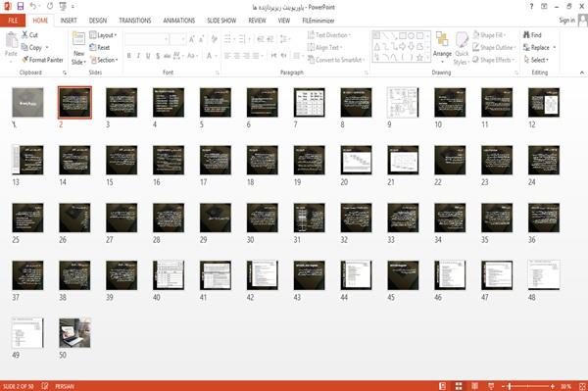
Task: Click the zoom out minus button
Action: tap(504, 386)
